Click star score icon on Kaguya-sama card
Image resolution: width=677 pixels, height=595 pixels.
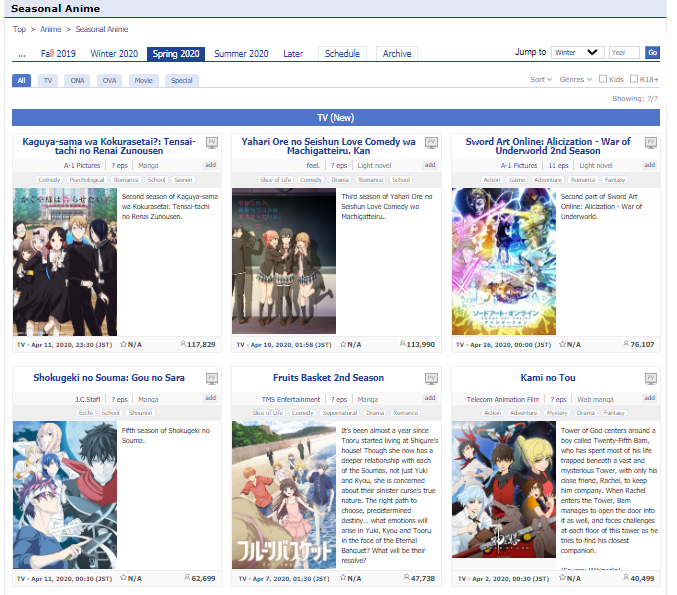click(x=123, y=344)
